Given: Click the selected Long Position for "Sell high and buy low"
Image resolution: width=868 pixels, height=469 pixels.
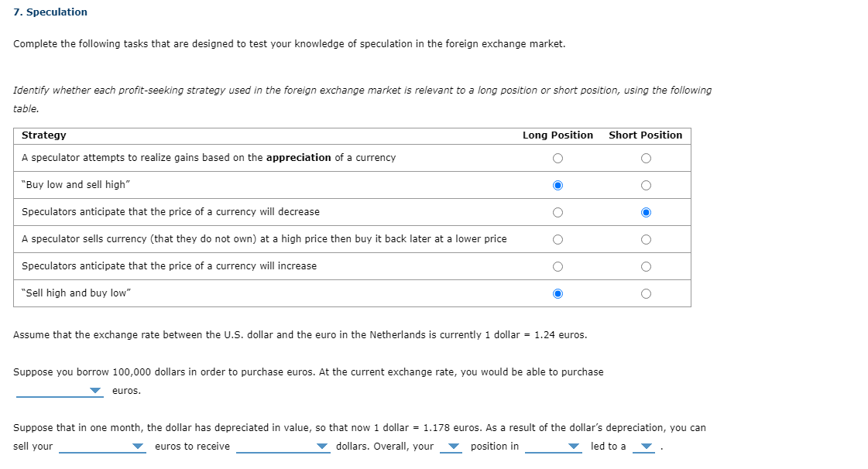Looking at the screenshot, I should (558, 293).
